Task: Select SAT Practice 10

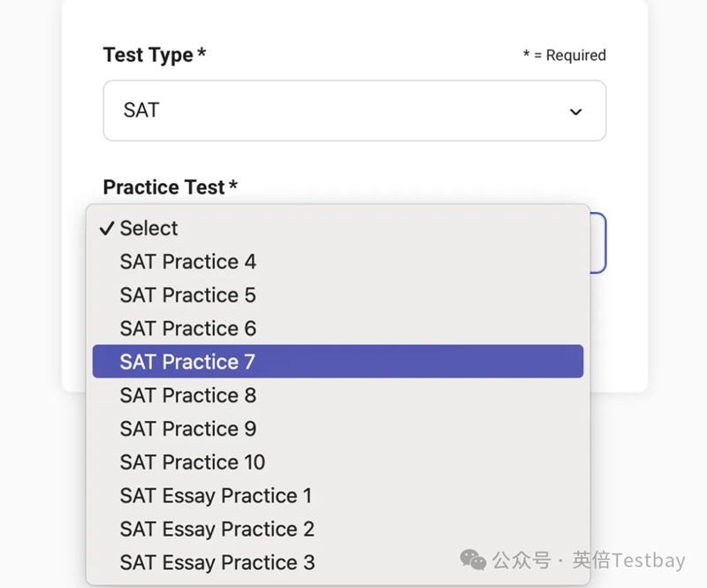Action: point(193,462)
